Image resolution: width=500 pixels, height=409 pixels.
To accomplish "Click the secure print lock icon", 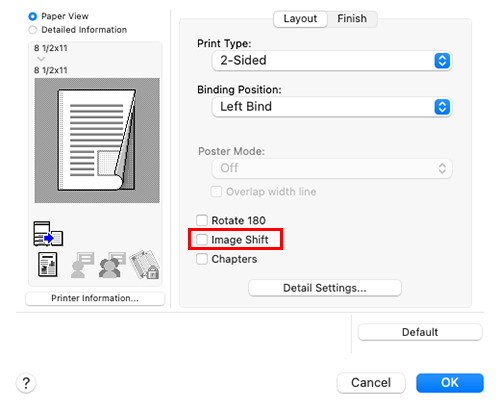I will [144, 265].
